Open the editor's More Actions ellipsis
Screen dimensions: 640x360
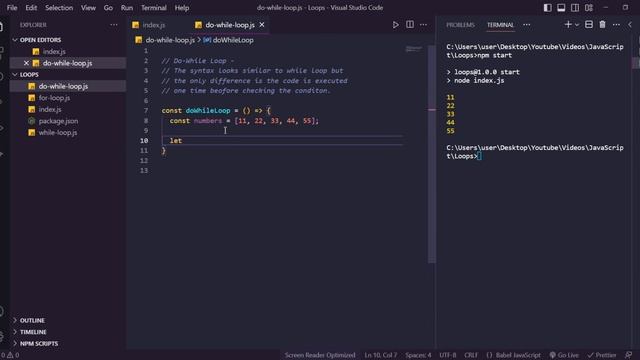pyautogui.click(x=424, y=25)
